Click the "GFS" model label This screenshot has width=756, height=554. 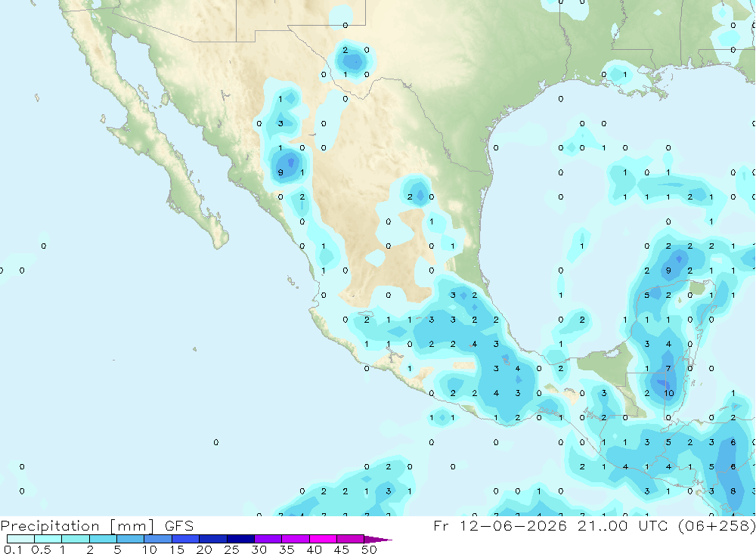[x=179, y=525]
